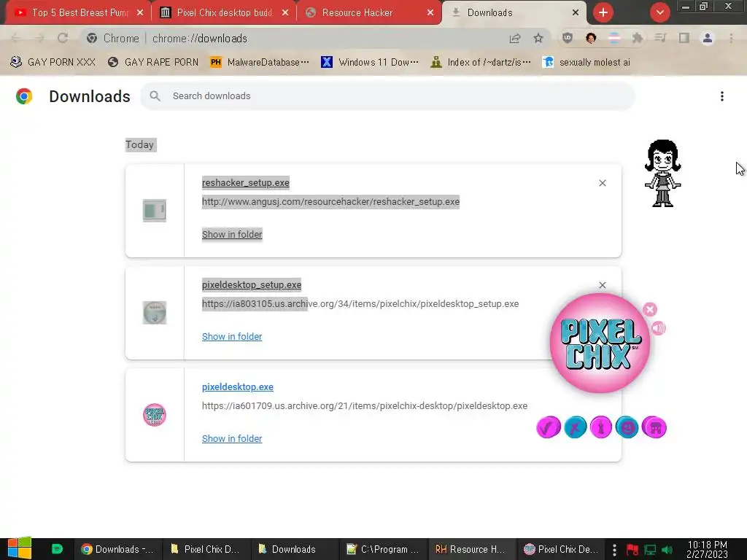This screenshot has height=560, width=747.
Task: Click the Search downloads field
Action: click(x=387, y=96)
